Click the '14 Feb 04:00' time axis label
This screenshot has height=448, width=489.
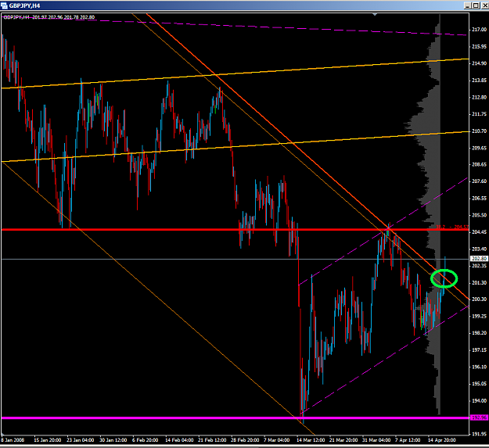(x=179, y=440)
